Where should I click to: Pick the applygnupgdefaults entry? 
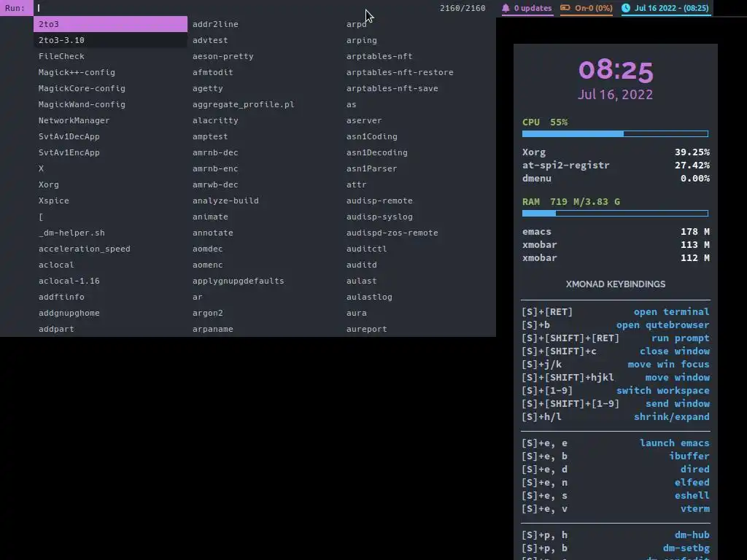(x=239, y=281)
